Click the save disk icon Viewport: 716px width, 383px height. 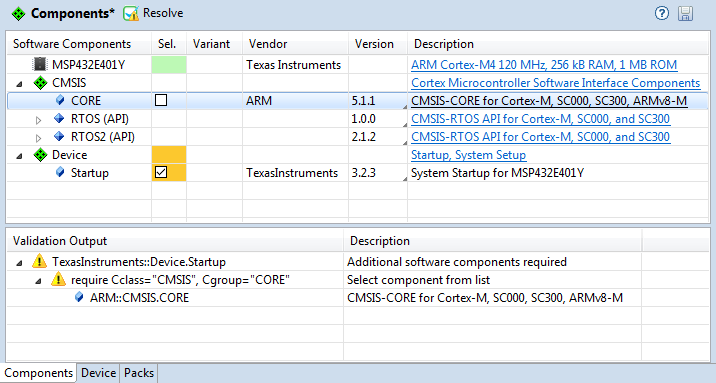(x=685, y=13)
